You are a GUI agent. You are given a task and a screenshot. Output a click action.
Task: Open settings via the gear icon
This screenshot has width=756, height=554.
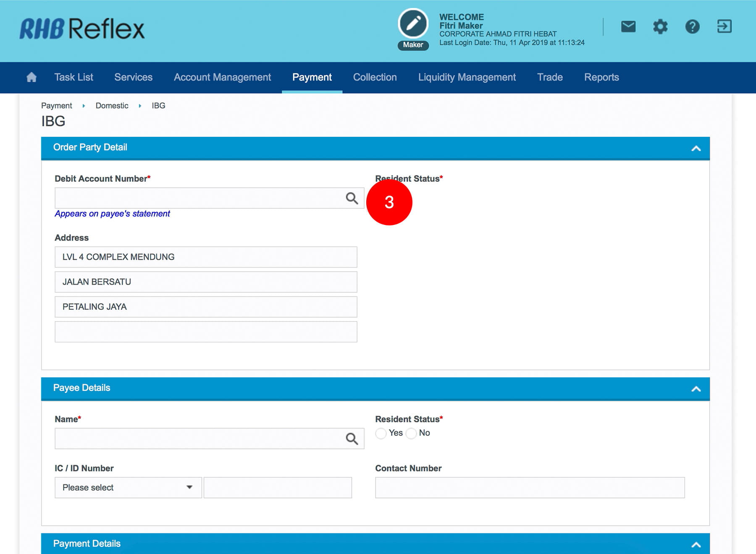[x=660, y=27]
